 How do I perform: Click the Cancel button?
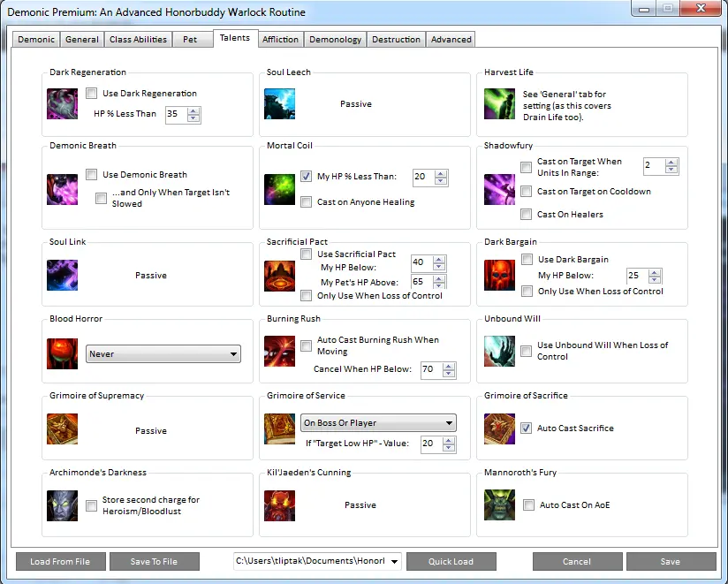pyautogui.click(x=577, y=561)
